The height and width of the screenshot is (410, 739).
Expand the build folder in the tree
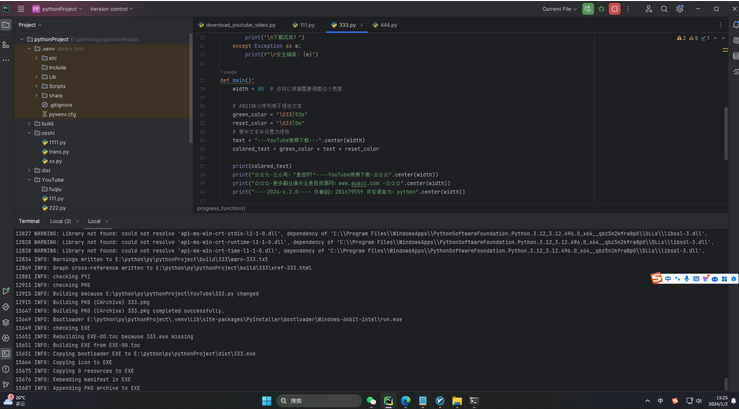click(29, 123)
